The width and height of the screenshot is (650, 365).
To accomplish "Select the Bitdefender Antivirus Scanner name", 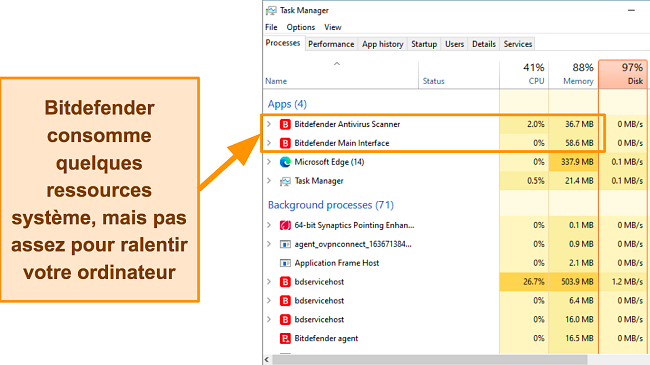I will (x=347, y=124).
